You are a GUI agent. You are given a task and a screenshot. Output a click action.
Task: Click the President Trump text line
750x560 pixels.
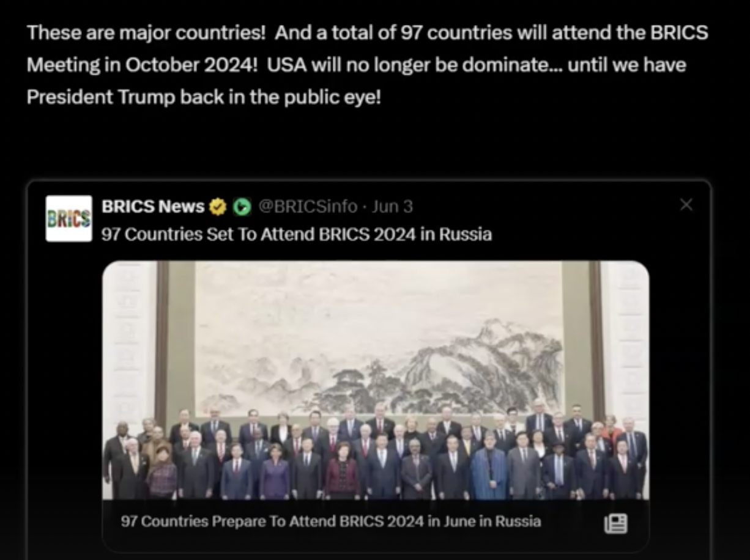(204, 97)
